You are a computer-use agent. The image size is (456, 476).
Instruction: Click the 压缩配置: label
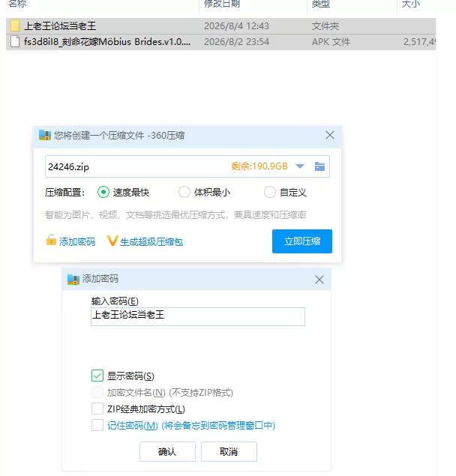click(x=64, y=193)
